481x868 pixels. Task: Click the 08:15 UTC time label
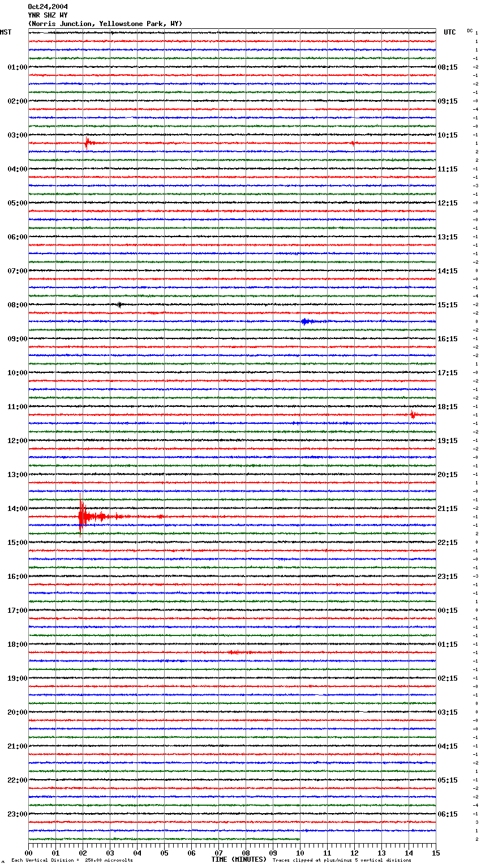pos(448,67)
